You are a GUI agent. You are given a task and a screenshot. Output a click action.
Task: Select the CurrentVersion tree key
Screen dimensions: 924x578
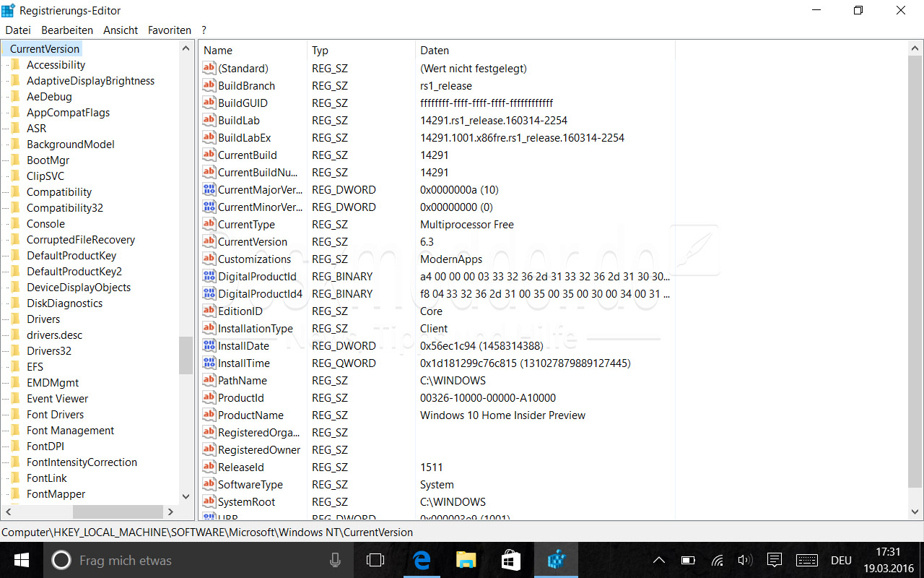pos(45,48)
